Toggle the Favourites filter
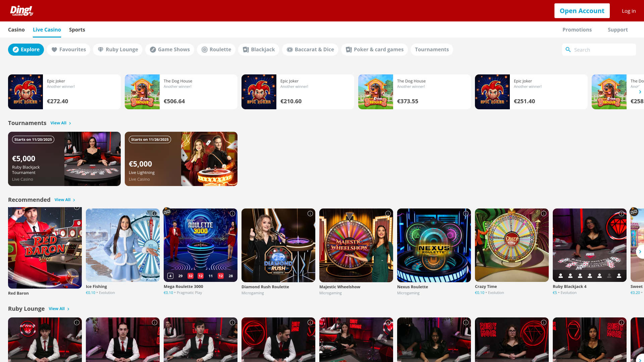Viewport: 644px width, 362px height. pyautogui.click(x=68, y=49)
